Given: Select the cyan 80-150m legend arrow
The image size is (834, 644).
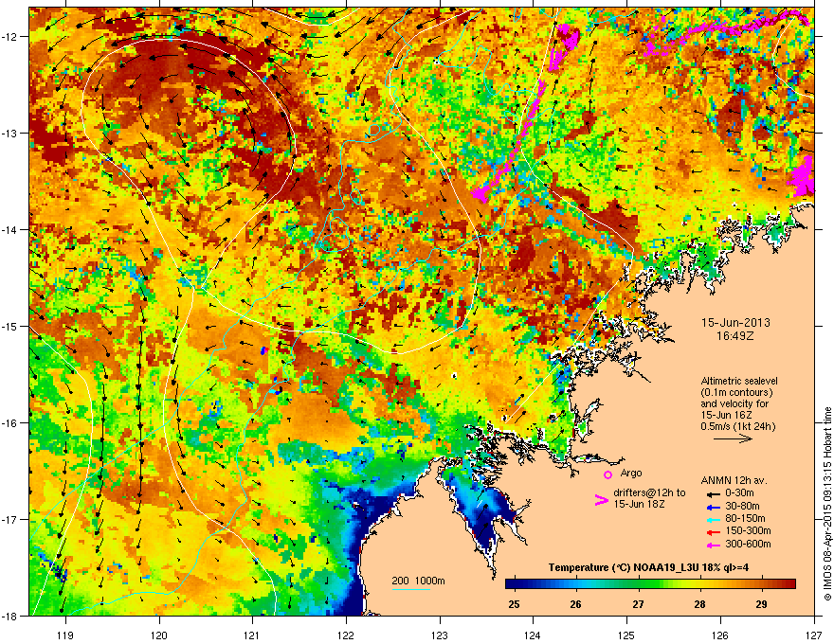Looking at the screenshot, I should [x=713, y=520].
